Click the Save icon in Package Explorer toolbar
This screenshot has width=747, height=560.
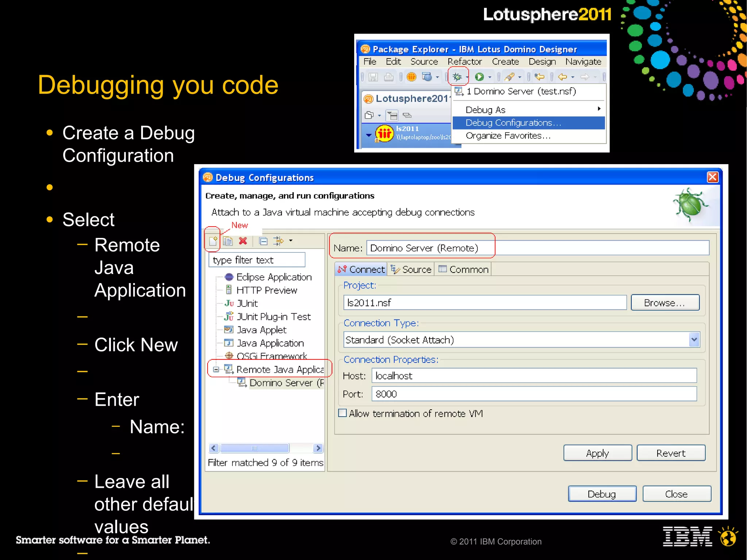coord(373,77)
